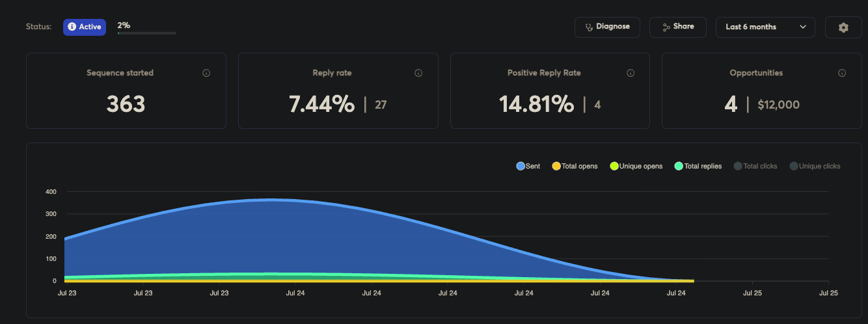Viewport: 868px width, 324px height.
Task: Show info for Sequence started
Action: pyautogui.click(x=206, y=74)
